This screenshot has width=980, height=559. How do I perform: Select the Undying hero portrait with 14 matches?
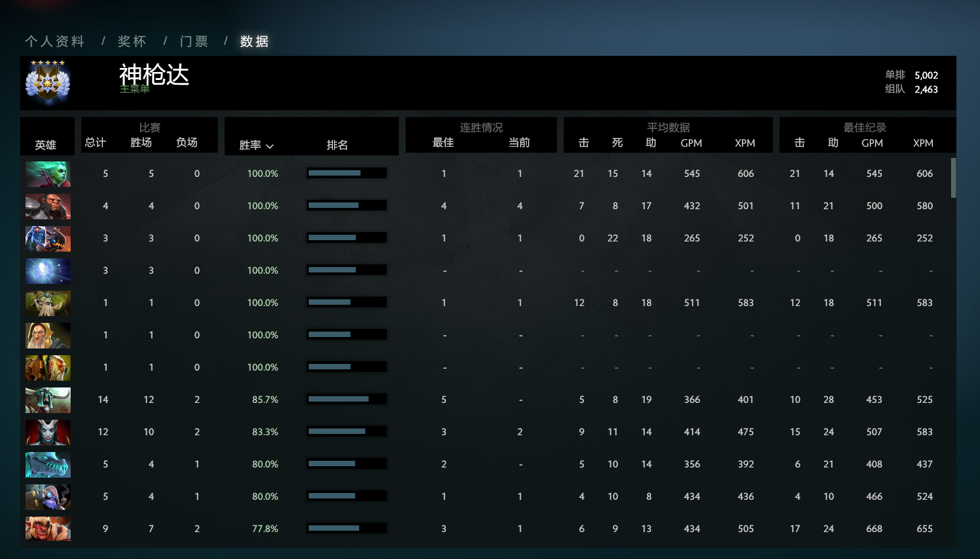tap(48, 400)
